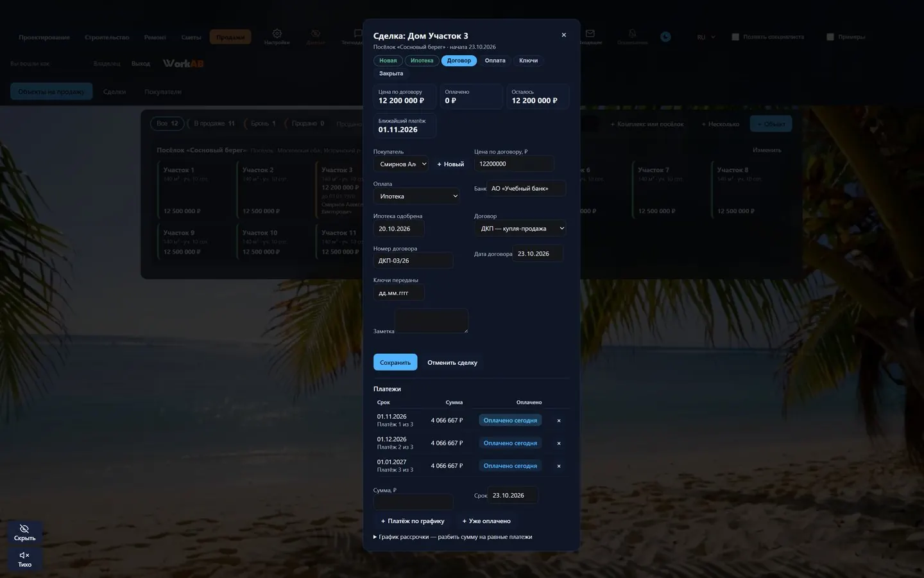Open the Проектирование menu item
Screen dimensions: 924x578
pyautogui.click(x=44, y=37)
